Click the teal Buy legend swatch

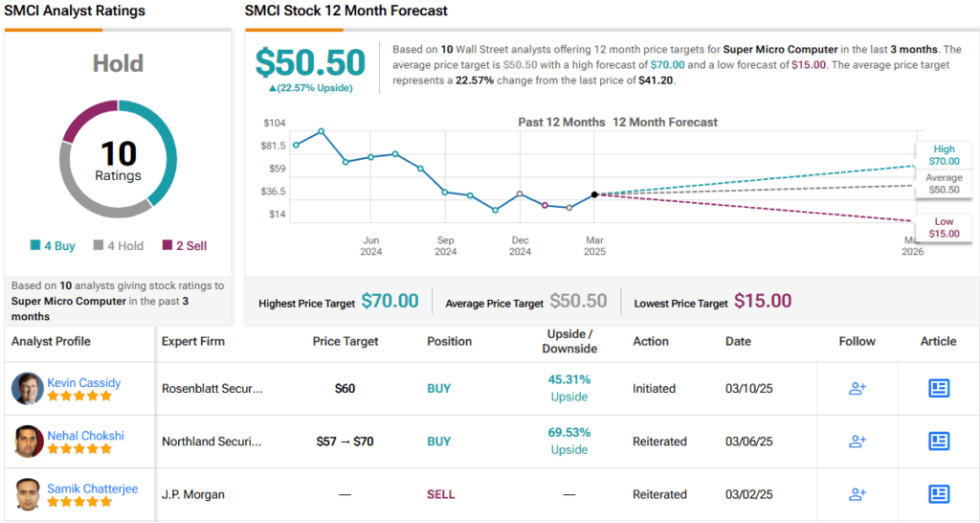click(34, 246)
